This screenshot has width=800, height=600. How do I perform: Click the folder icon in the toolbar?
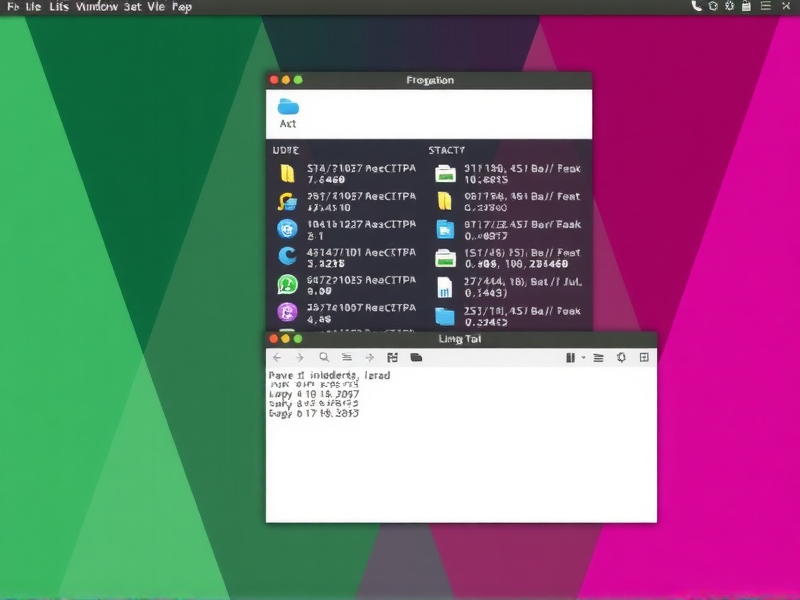[417, 357]
